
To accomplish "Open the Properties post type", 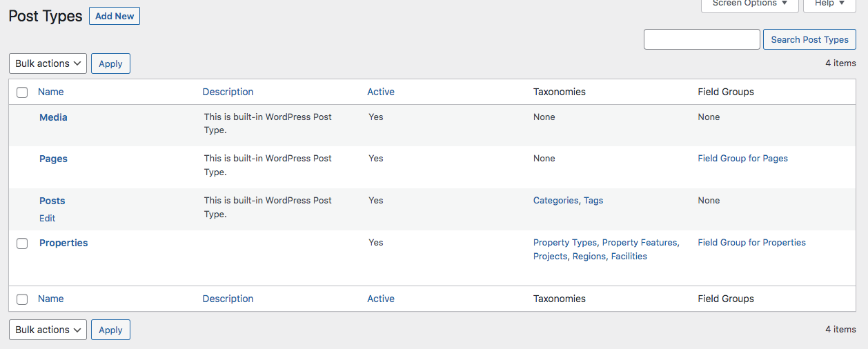I will [x=63, y=243].
